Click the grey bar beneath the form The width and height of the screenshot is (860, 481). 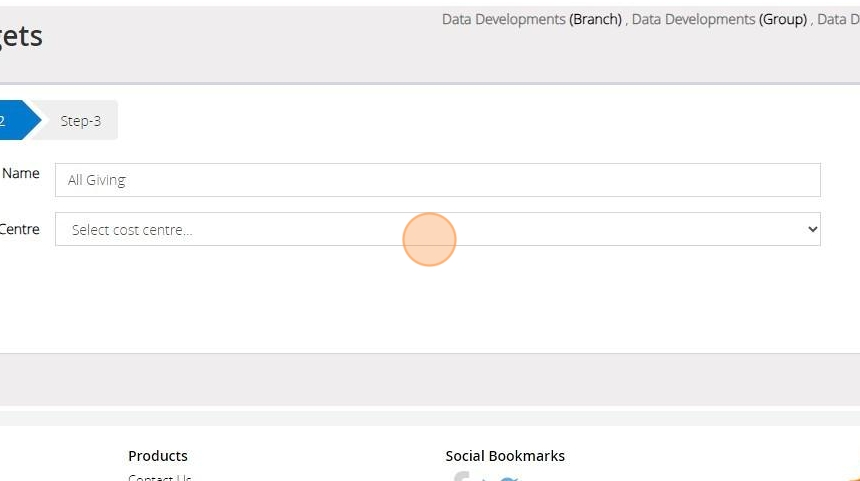(x=430, y=379)
